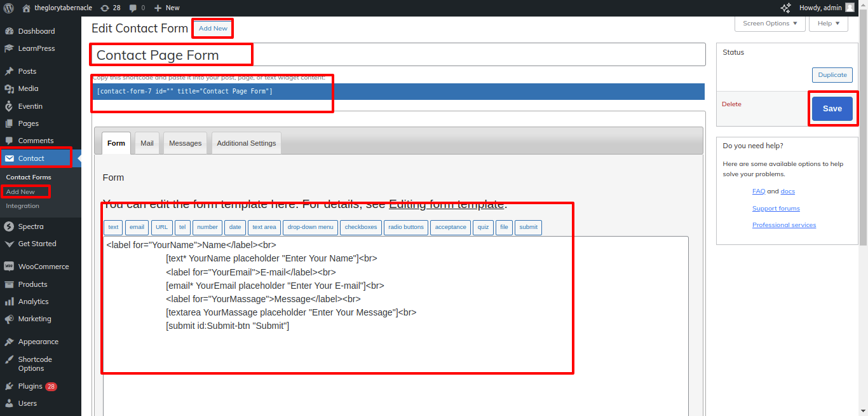Open the Dashboard sidebar menu item
This screenshot has width=868, height=416.
coord(36,31)
